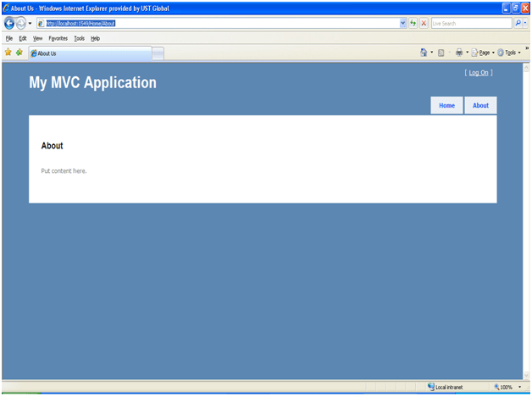Click the Log On link
The width and height of the screenshot is (532, 396).
478,73
